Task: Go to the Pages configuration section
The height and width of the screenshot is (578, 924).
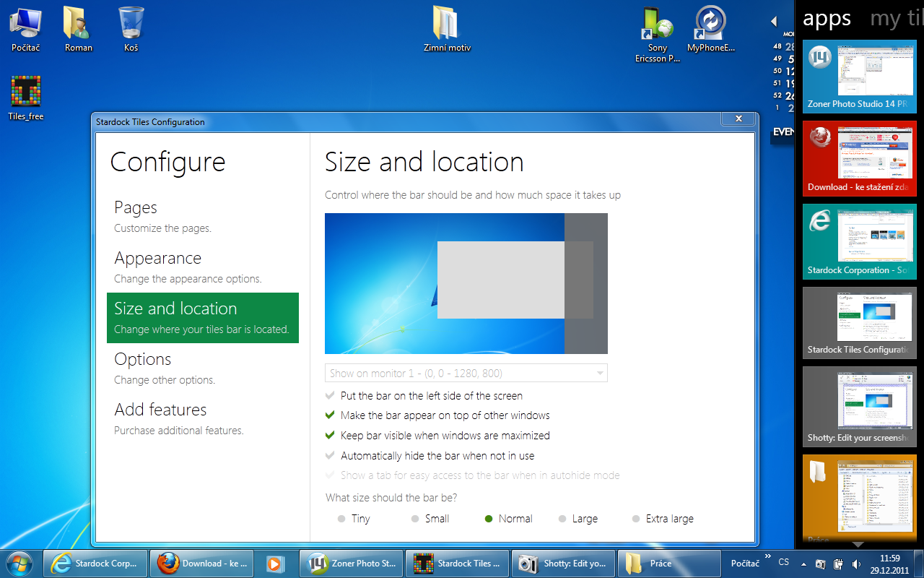Action: pyautogui.click(x=203, y=217)
